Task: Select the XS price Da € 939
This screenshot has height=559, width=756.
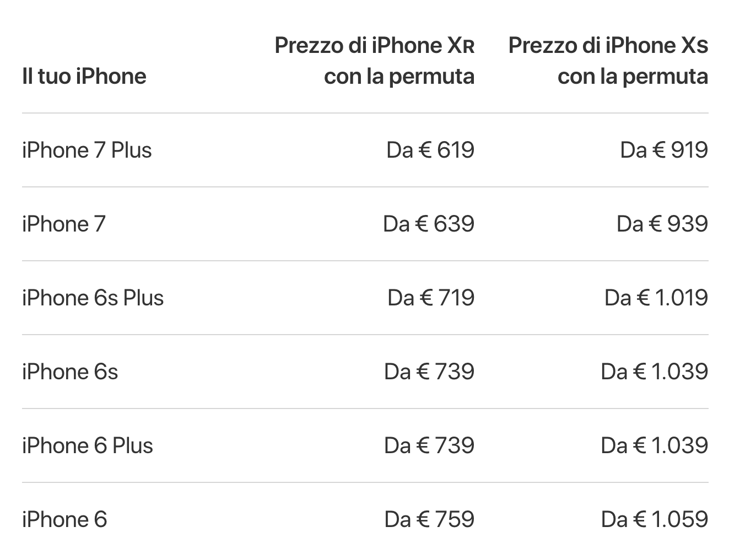Action: pyautogui.click(x=662, y=224)
